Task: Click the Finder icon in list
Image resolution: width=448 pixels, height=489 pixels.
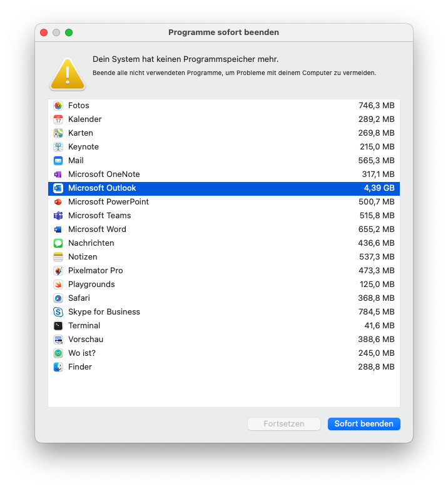Action: coord(58,367)
